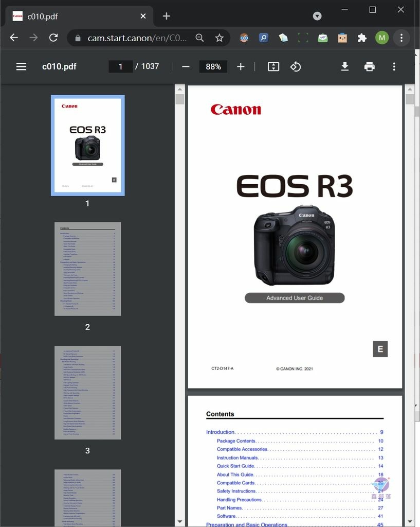420x527 pixels.
Task: Click thumbnail panel scroll-down arrow
Action: 180,522
